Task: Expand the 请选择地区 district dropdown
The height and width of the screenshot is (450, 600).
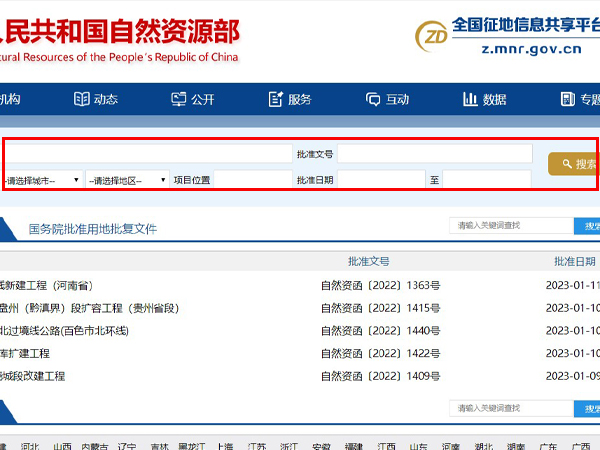Action: (x=128, y=180)
